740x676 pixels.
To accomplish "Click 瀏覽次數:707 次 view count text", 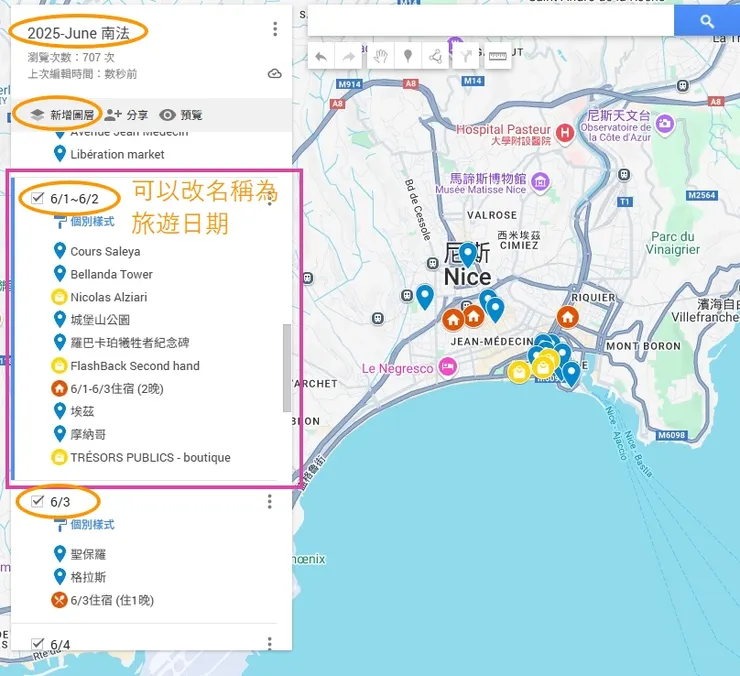I will [x=71, y=57].
